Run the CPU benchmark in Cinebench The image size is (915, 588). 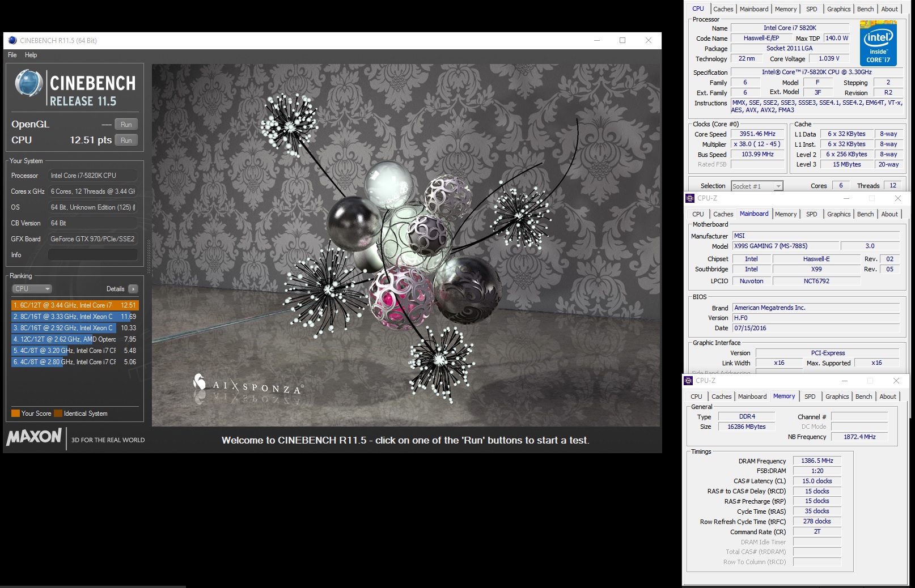[x=126, y=140]
